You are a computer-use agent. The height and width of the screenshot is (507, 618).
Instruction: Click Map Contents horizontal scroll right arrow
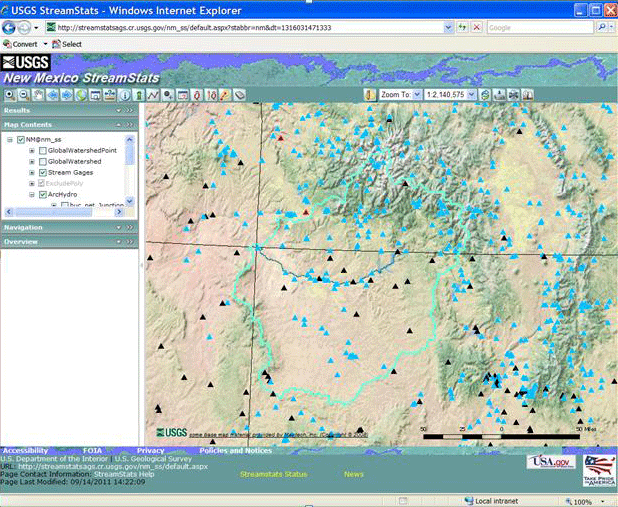(119, 212)
